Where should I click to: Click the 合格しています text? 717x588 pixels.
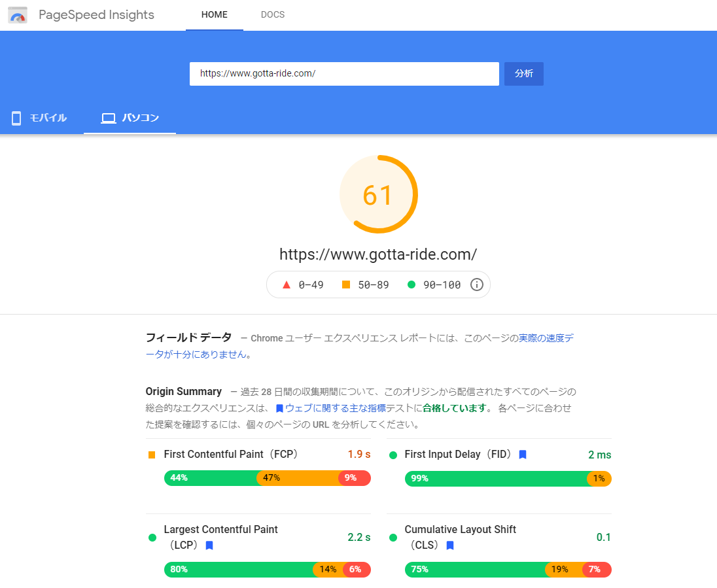pyautogui.click(x=455, y=408)
